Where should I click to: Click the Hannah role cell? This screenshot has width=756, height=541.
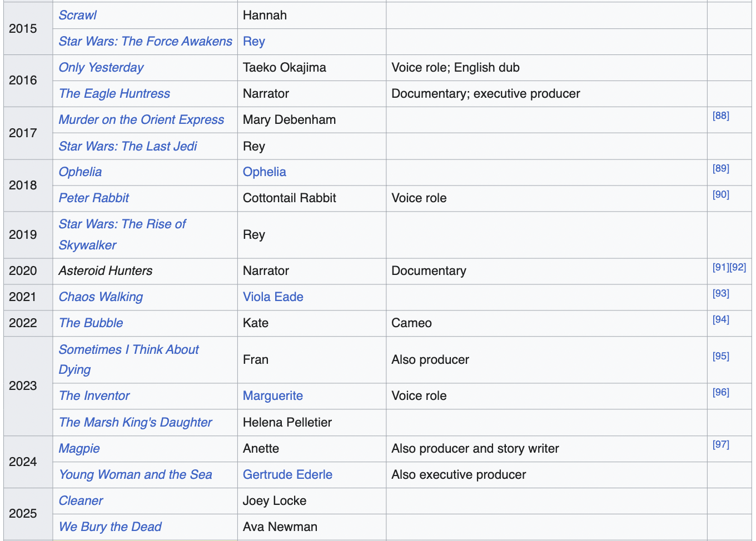click(x=312, y=16)
